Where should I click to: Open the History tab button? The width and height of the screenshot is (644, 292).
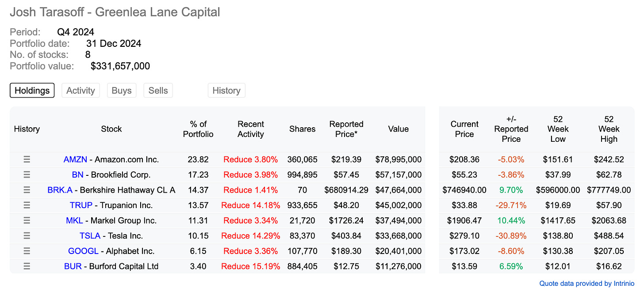click(226, 91)
